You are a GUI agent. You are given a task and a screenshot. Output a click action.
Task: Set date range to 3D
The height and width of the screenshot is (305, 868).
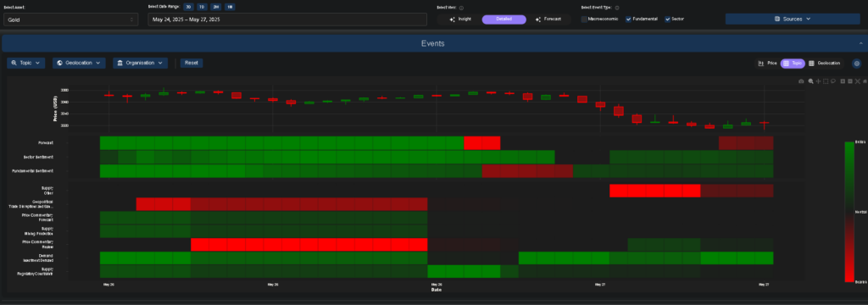[189, 7]
